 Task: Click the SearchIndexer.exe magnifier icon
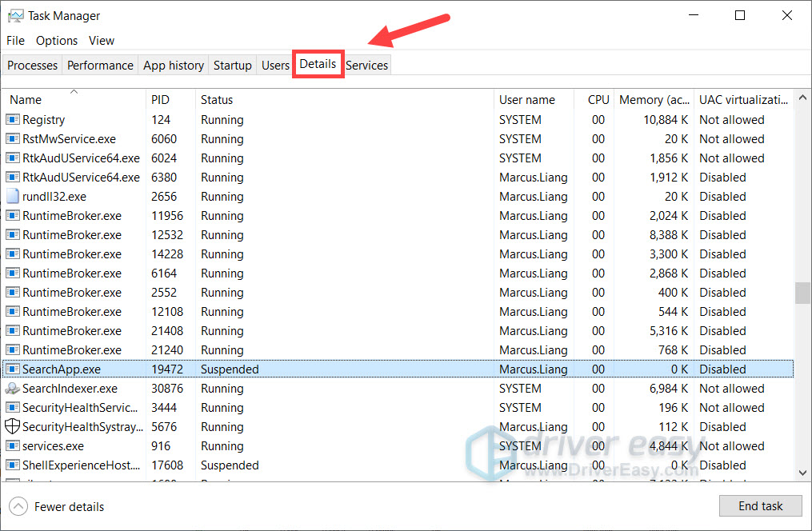[13, 389]
